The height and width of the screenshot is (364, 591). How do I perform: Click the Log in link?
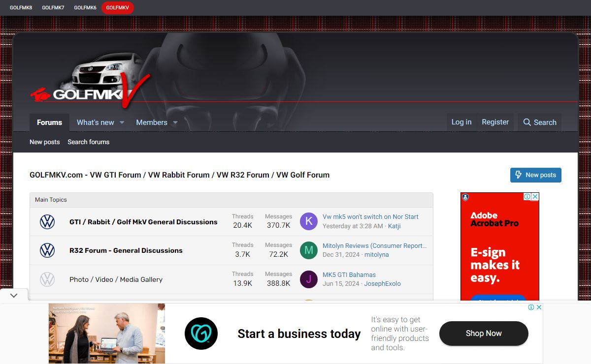click(461, 122)
